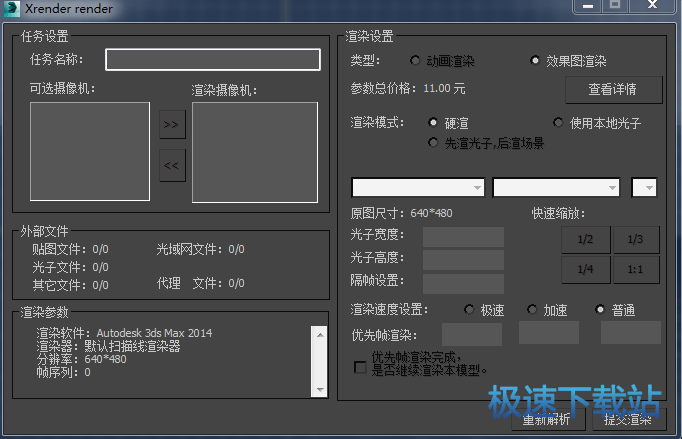This screenshot has width=682, height=439.
Task: Apply the 1/2 quick scale
Action: [x=585, y=239]
